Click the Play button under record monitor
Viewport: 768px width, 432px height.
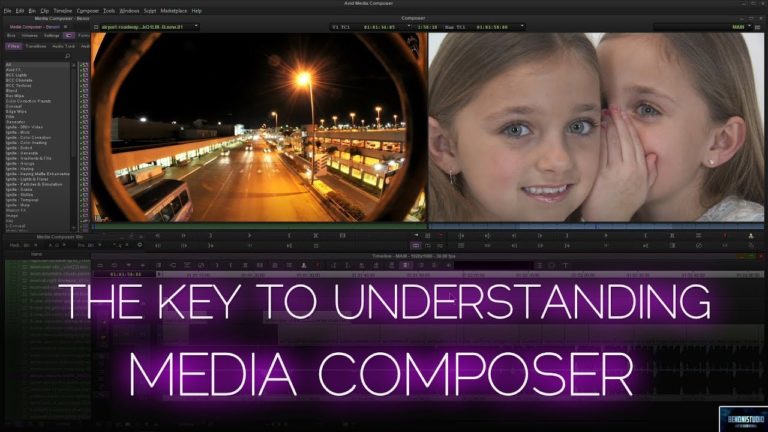click(606, 236)
